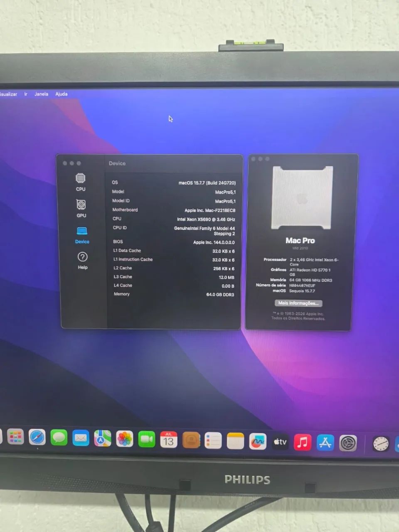The image size is (399, 532).
Task: Click the Apple Inc. Mac-F221BEC8 motherboard value
Action: click(210, 210)
